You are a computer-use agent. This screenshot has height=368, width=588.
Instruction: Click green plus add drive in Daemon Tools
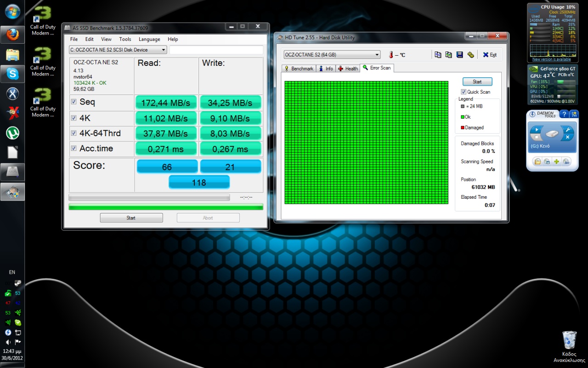pyautogui.click(x=556, y=161)
